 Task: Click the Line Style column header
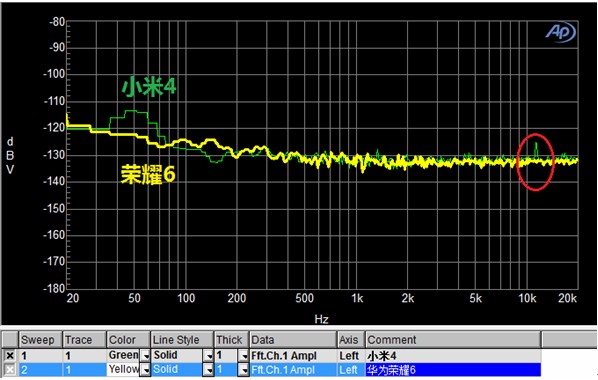182,340
